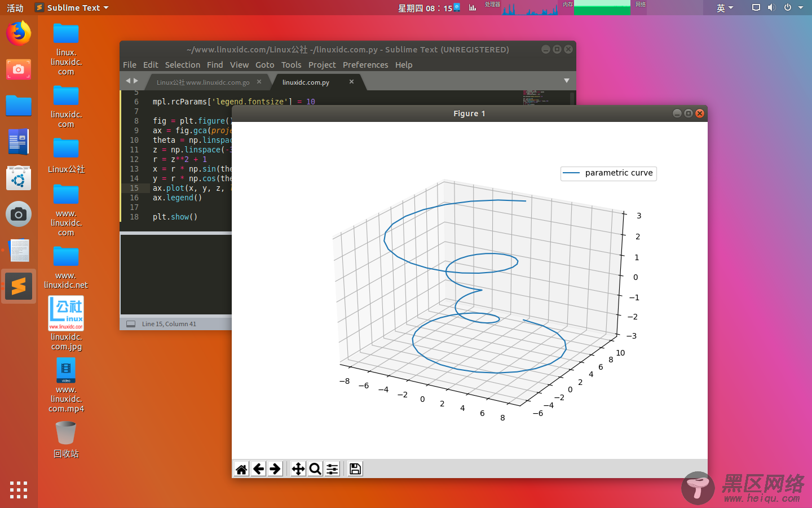Open LibreOffice Writer from the dock
Image resolution: width=812 pixels, height=508 pixels.
tap(19, 142)
